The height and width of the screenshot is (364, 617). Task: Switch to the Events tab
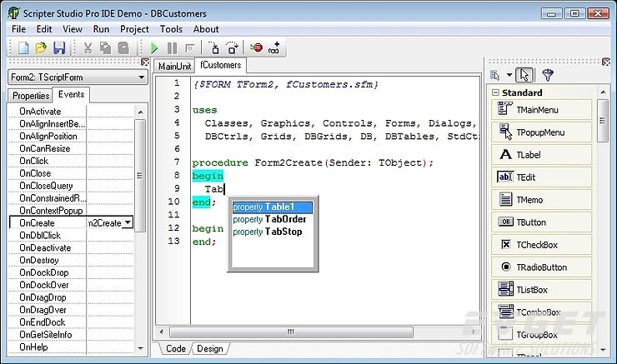(71, 94)
